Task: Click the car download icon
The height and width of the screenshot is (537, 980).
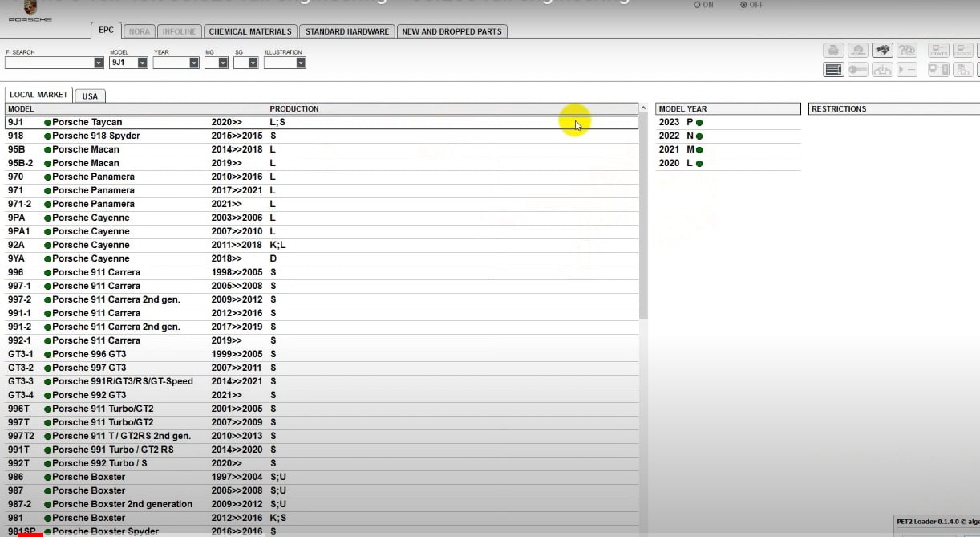Action: (x=882, y=70)
